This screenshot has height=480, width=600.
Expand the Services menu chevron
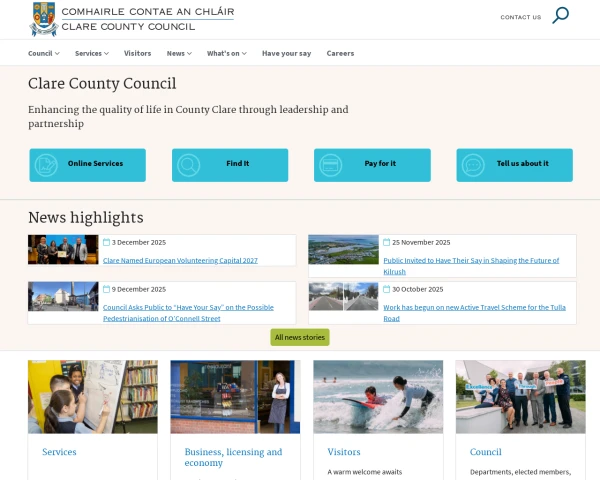(x=106, y=53)
